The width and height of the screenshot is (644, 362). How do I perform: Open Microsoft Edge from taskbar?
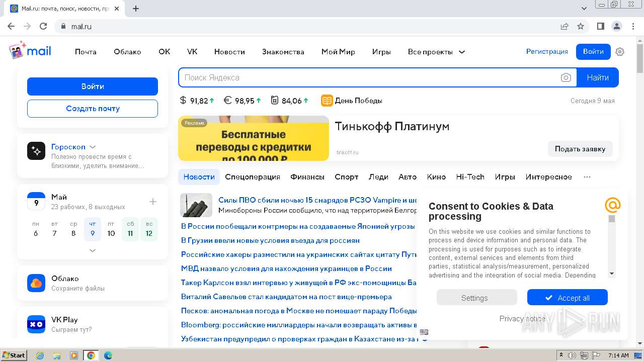click(x=108, y=355)
